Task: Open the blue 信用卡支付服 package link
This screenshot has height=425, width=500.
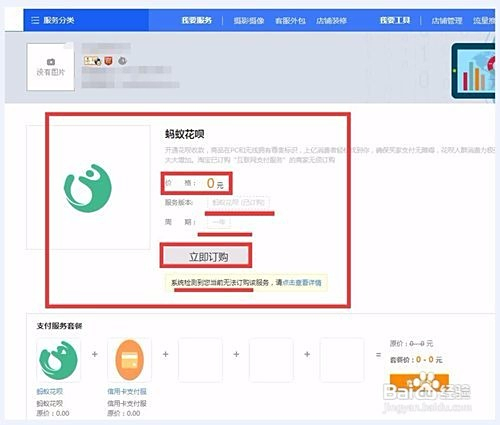Action: click(x=127, y=391)
